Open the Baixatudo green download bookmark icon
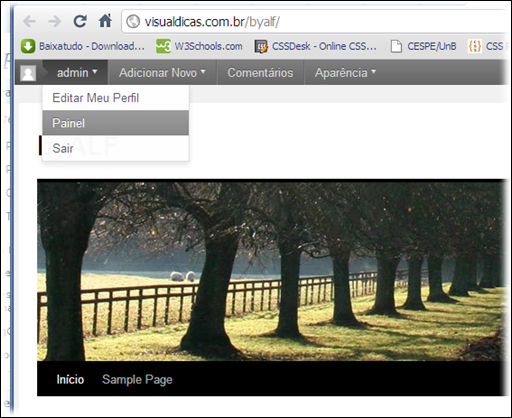 coord(28,46)
